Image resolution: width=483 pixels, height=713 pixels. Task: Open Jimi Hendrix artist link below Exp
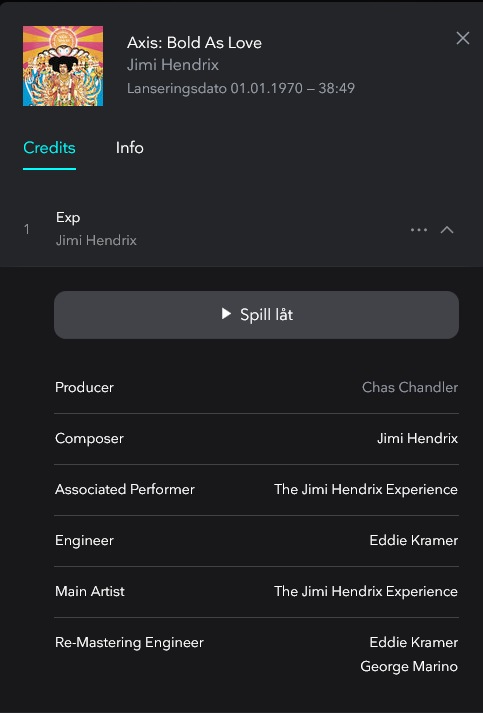[96, 240]
